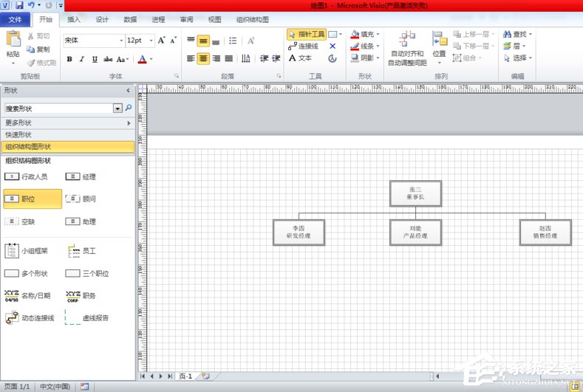Click the insert new page tab icon
This screenshot has height=392, width=583.
coord(205,376)
